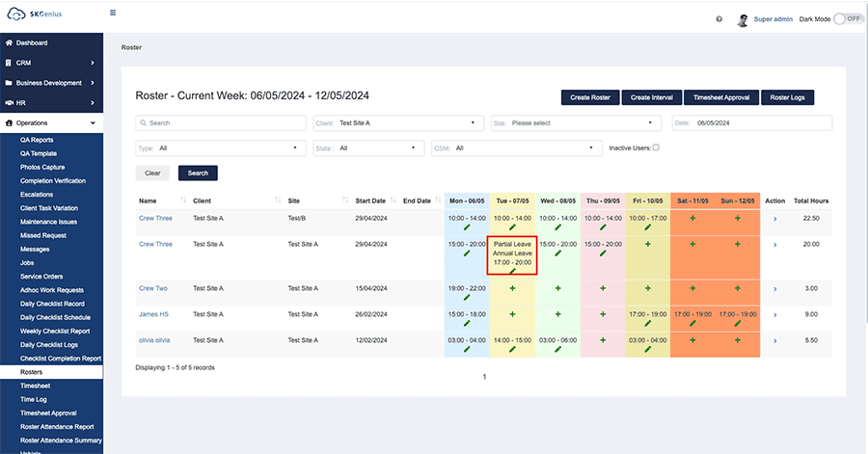The image size is (868, 454).
Task: Add Thursday shift for olivia olivia
Action: 603,340
